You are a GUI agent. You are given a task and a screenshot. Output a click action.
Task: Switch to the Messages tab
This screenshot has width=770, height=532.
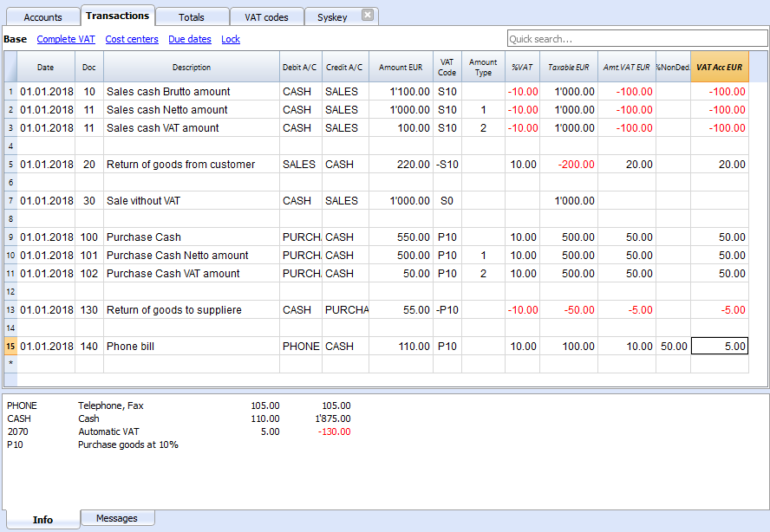pos(117,518)
